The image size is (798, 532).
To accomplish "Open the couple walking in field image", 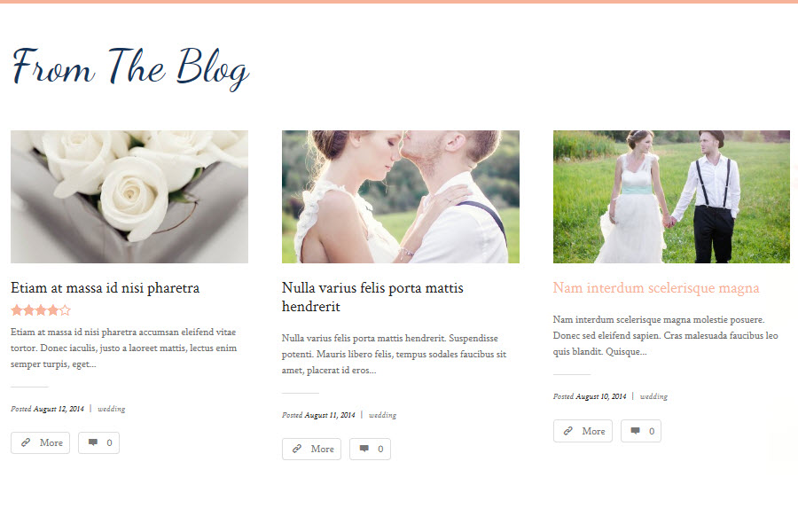I will [x=671, y=197].
